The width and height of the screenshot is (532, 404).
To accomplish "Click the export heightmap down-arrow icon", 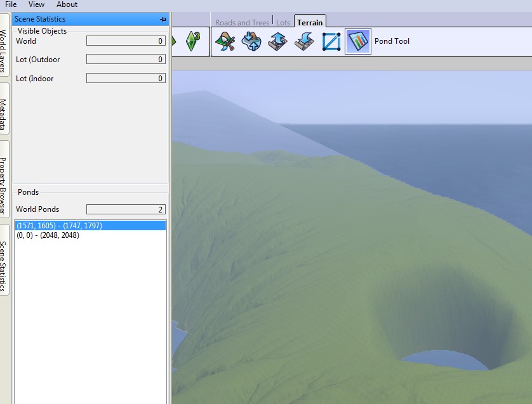I will coord(305,42).
